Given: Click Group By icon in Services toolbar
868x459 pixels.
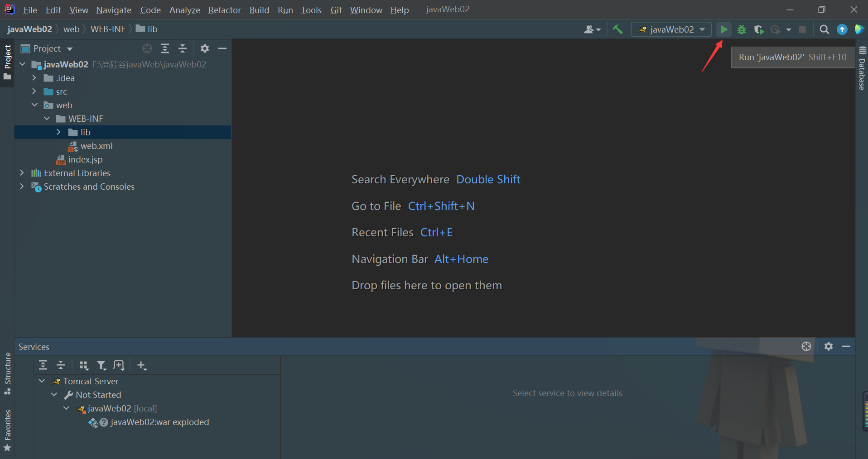Looking at the screenshot, I should point(84,365).
